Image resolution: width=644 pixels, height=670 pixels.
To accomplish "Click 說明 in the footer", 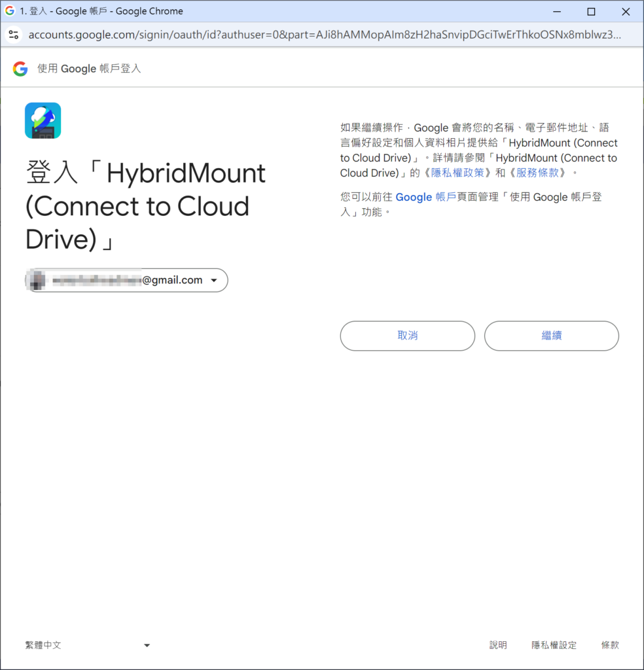I will (498, 645).
